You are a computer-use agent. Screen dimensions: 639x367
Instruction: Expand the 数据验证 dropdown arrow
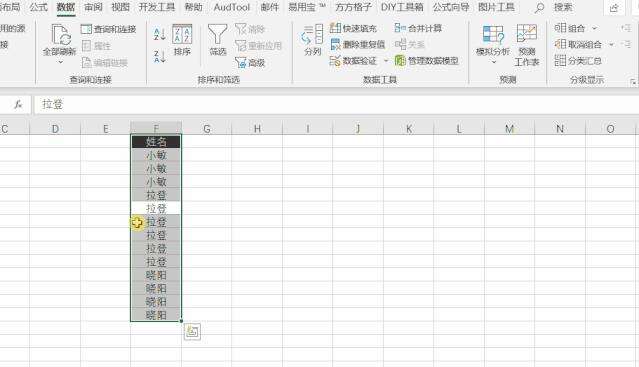click(386, 61)
